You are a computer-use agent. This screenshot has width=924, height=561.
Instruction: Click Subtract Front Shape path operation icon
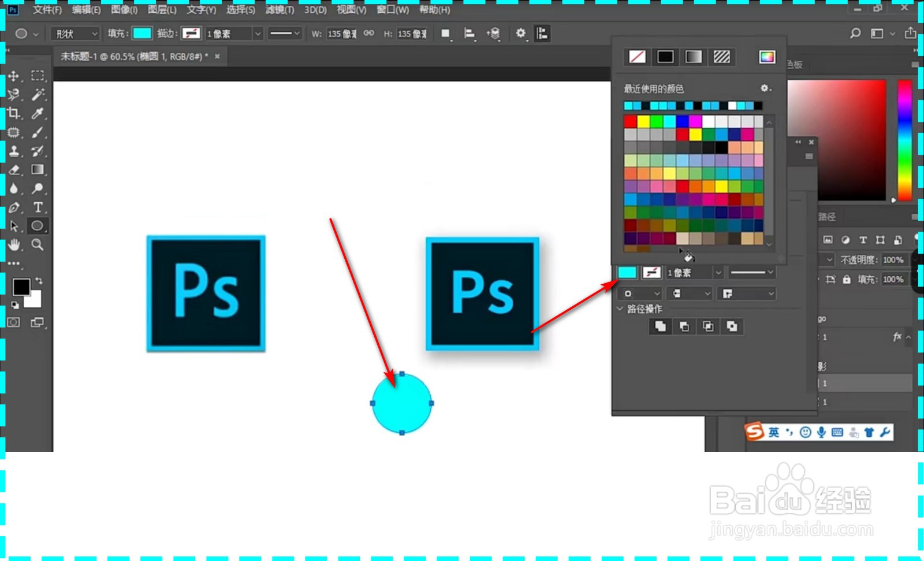(684, 326)
